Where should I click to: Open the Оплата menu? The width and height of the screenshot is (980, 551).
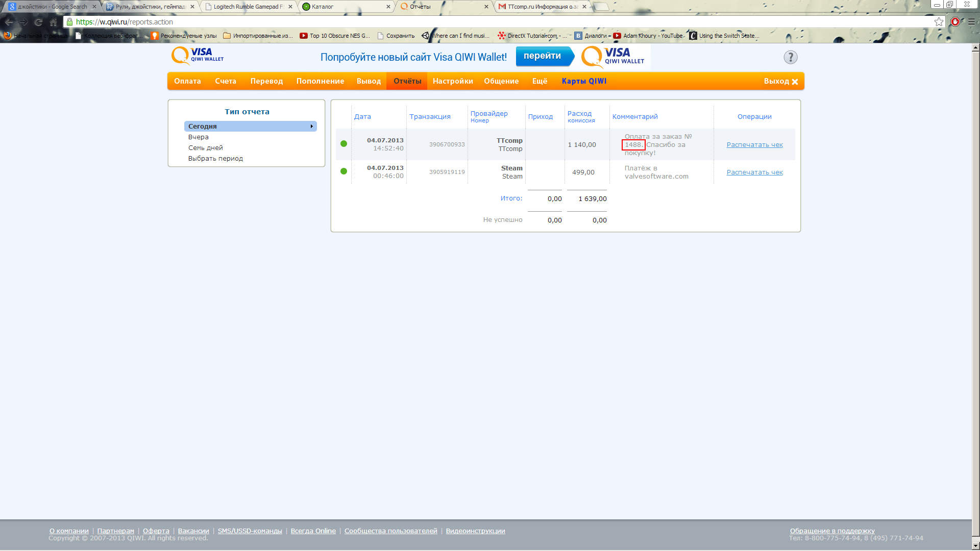187,81
